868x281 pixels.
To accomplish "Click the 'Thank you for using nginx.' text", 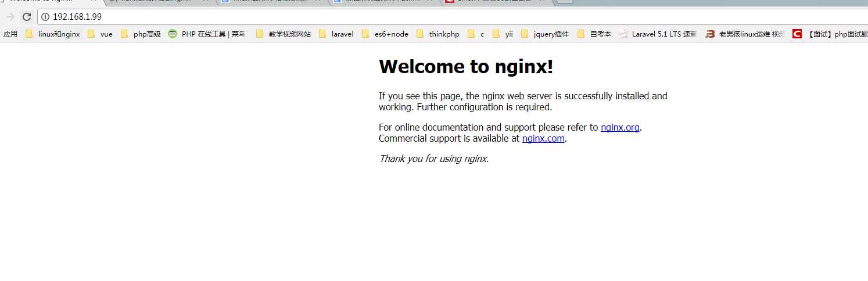I will coord(434,158).
